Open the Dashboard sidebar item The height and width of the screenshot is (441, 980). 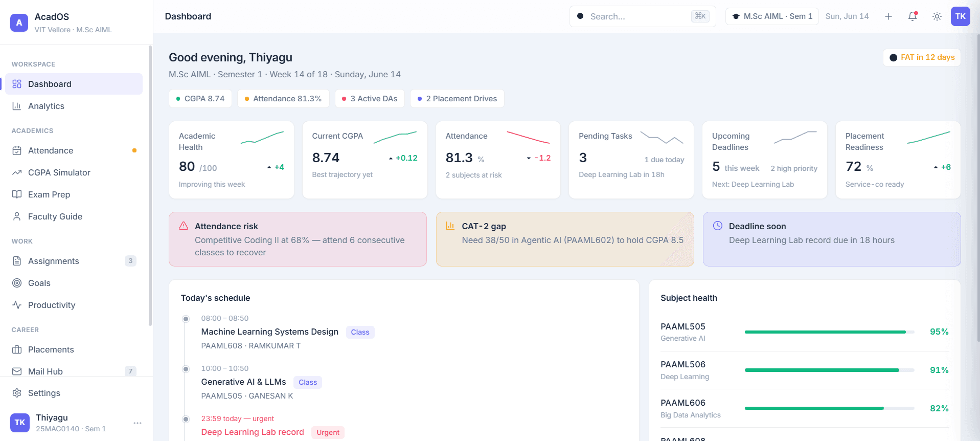[74, 84]
